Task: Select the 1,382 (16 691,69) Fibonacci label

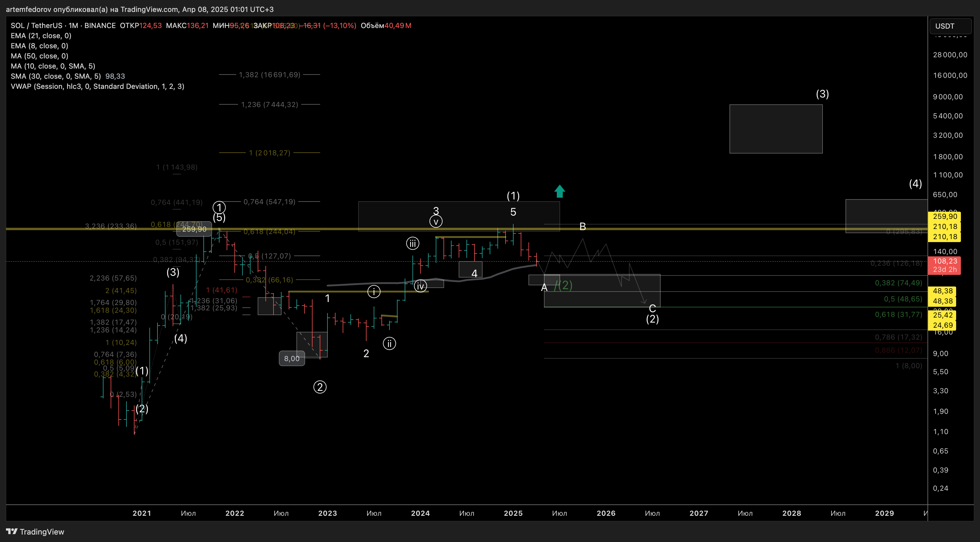Action: tap(270, 75)
